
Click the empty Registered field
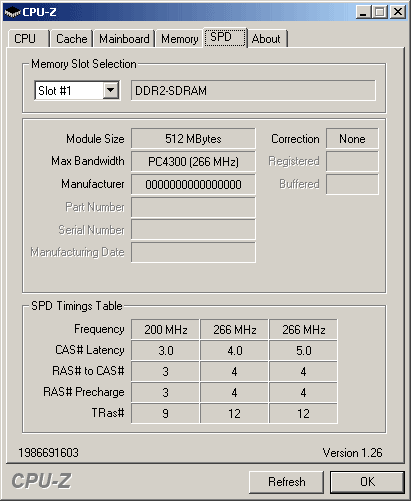pos(352,161)
